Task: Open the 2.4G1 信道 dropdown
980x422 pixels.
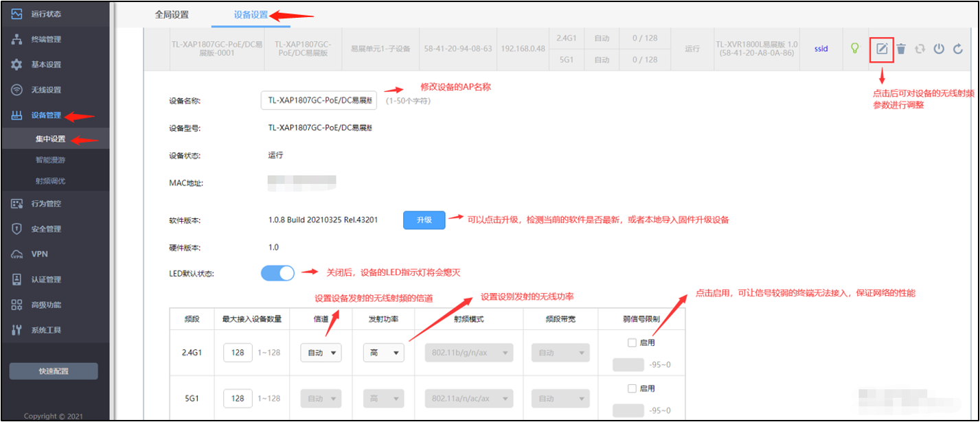Action: coord(321,353)
